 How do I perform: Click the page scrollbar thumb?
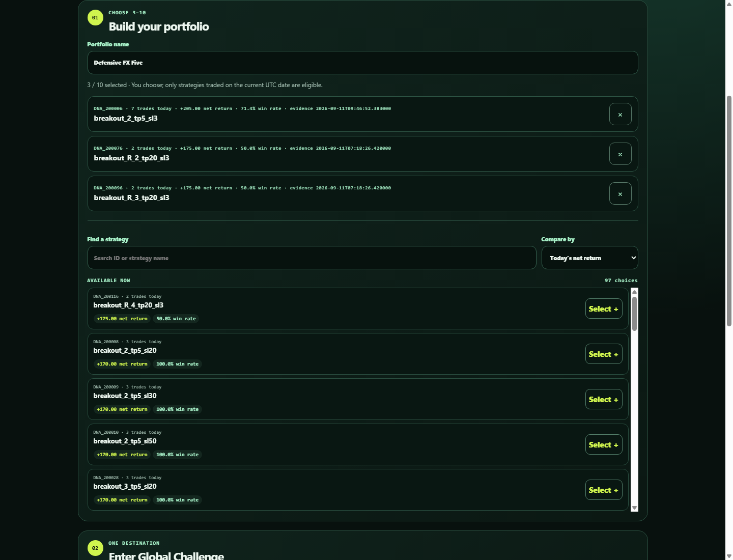point(729,211)
